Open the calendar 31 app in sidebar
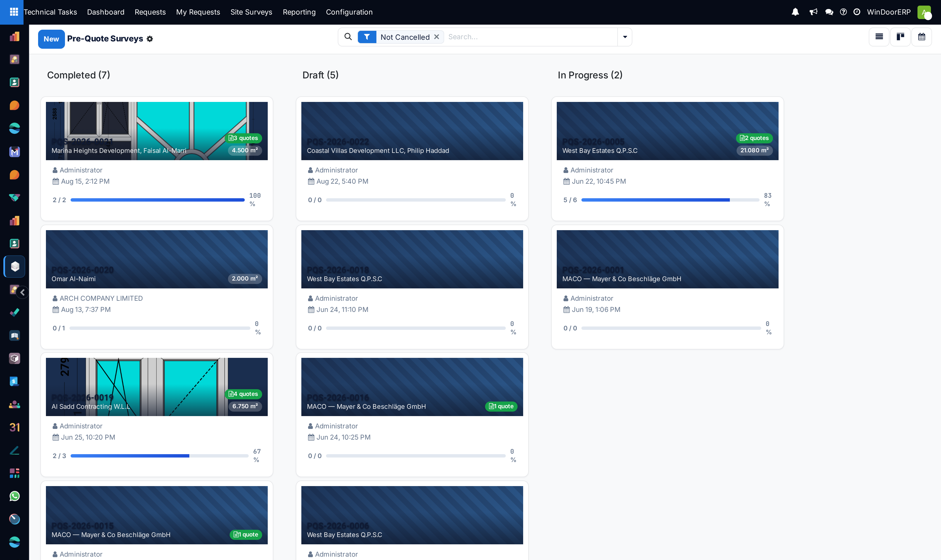941x560 pixels. point(14,427)
